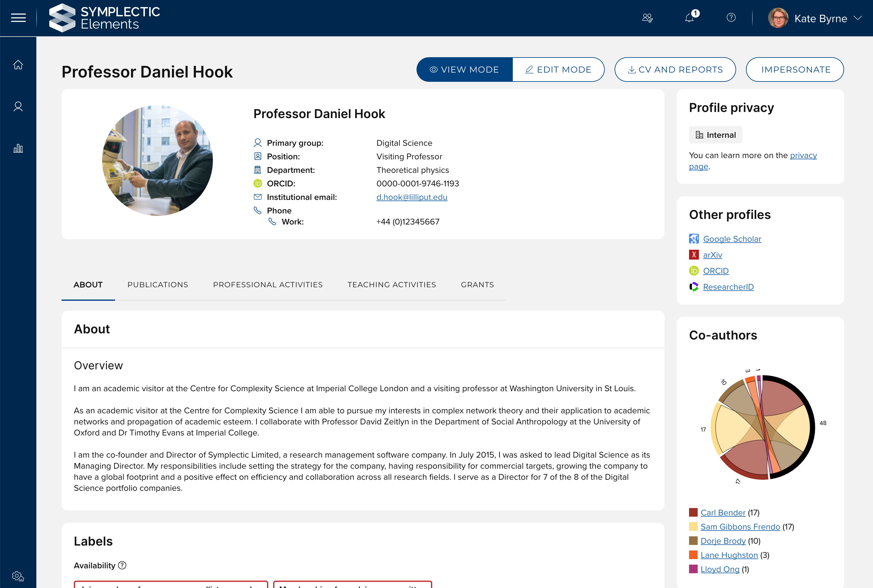
Task: Switch to View Mode
Action: pyautogui.click(x=464, y=70)
